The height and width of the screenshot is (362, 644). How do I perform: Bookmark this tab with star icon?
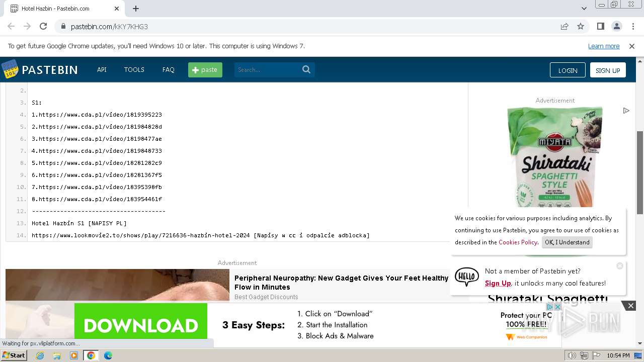[x=581, y=26]
